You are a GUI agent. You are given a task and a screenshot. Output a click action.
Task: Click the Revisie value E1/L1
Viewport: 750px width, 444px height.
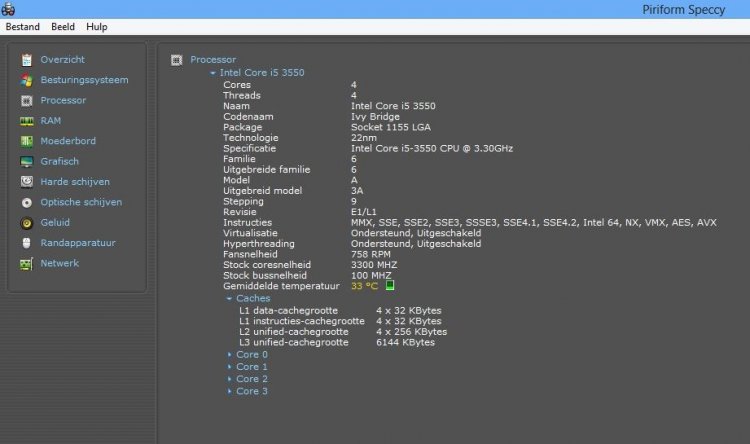[x=363, y=212]
